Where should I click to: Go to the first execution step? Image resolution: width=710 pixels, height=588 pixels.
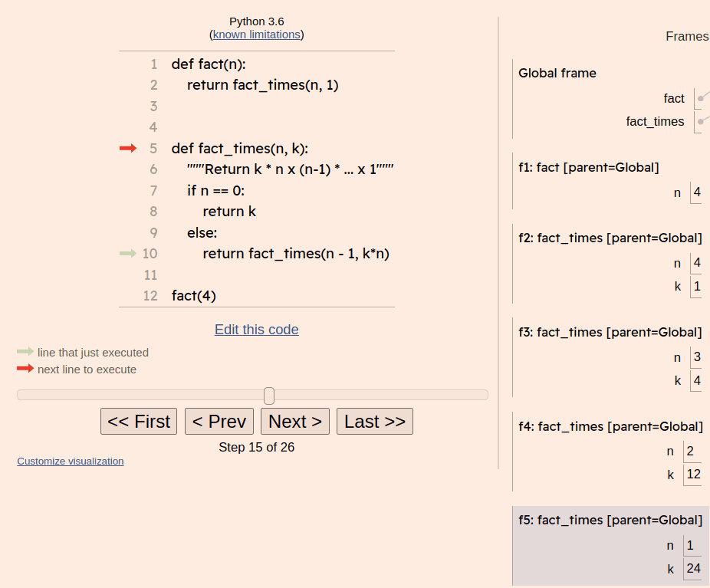pos(139,422)
